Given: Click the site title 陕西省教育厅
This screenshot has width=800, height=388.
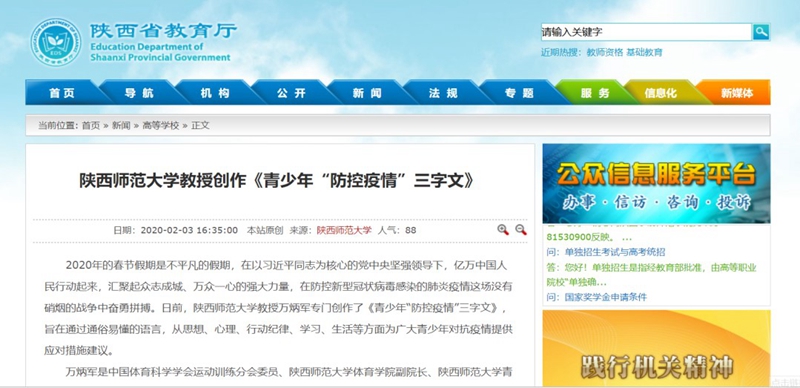Looking at the screenshot, I should 163,31.
